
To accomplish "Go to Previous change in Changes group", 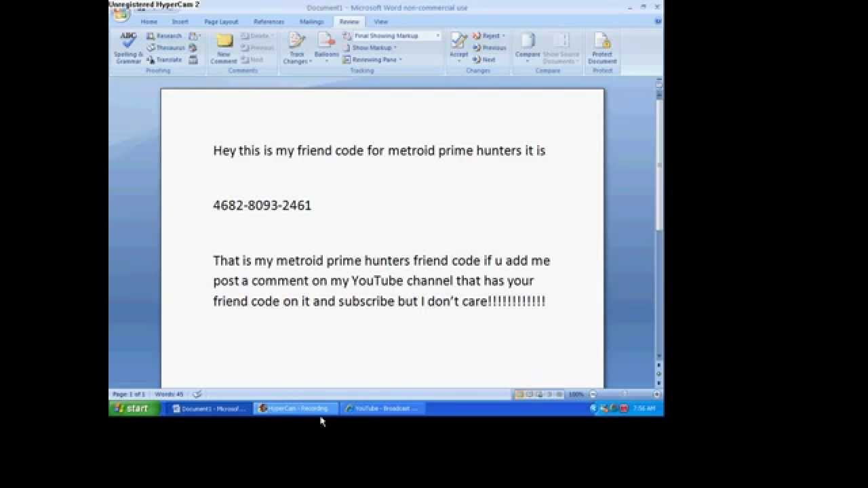I will point(489,48).
